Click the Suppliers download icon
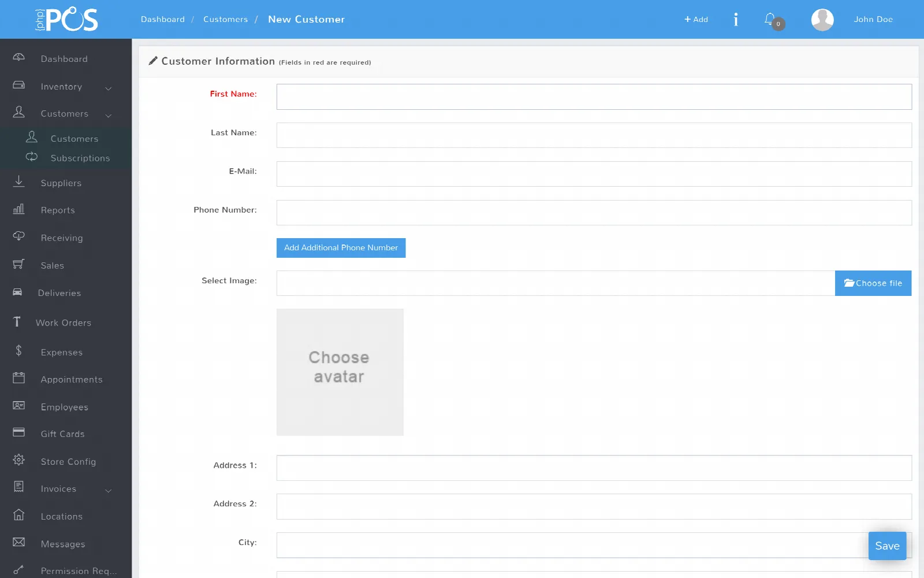Image resolution: width=924 pixels, height=578 pixels. pyautogui.click(x=18, y=181)
